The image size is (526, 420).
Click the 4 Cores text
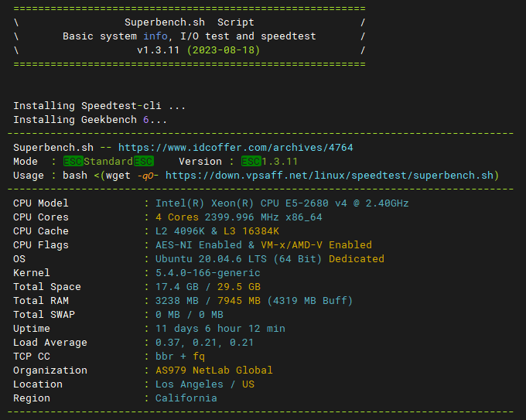coord(177,217)
